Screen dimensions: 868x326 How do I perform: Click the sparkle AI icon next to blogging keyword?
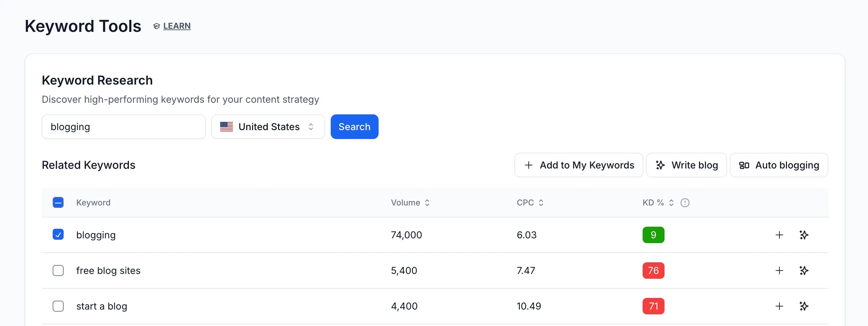pyautogui.click(x=804, y=235)
